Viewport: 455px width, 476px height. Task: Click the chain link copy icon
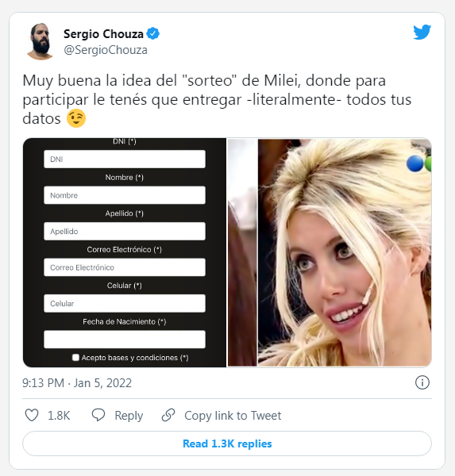pyautogui.click(x=168, y=415)
